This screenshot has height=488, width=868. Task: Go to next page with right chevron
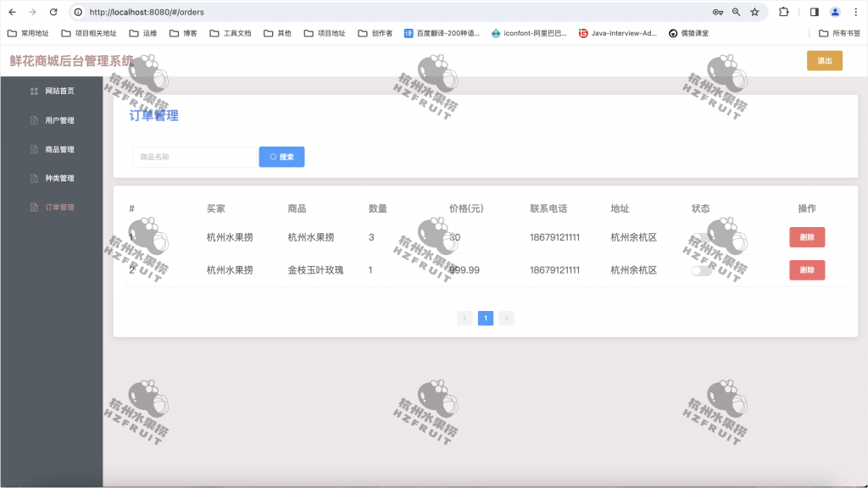(x=506, y=318)
